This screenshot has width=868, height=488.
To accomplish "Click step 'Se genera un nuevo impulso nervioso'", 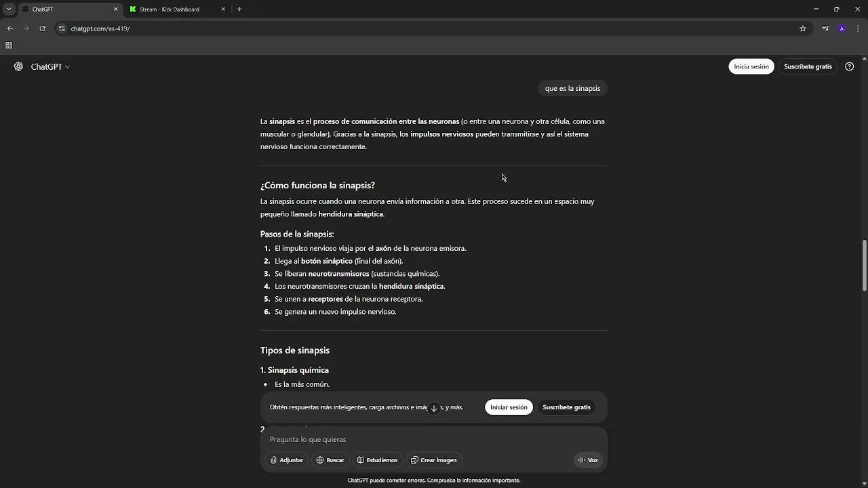I will [335, 312].
